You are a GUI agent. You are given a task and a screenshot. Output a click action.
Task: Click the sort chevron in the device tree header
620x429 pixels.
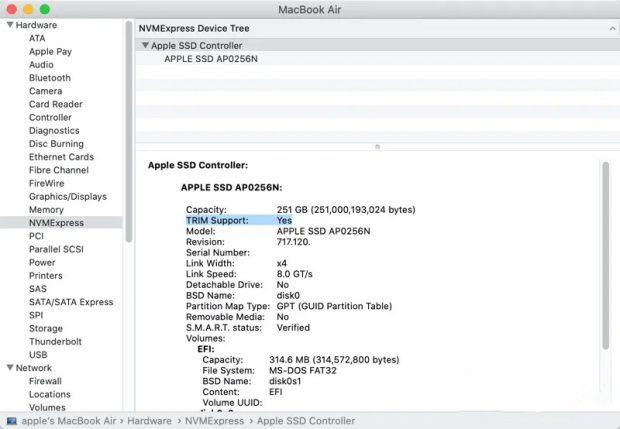click(610, 29)
